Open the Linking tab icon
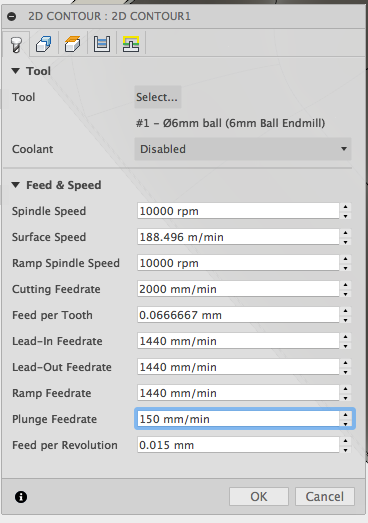Viewport: 368px width, 523px height. pos(131,44)
